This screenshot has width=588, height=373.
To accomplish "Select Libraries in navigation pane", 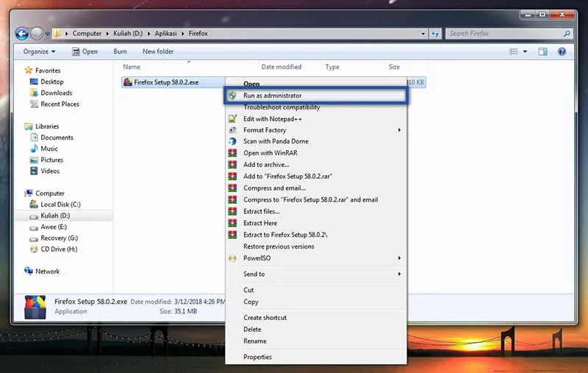I will click(x=42, y=126).
